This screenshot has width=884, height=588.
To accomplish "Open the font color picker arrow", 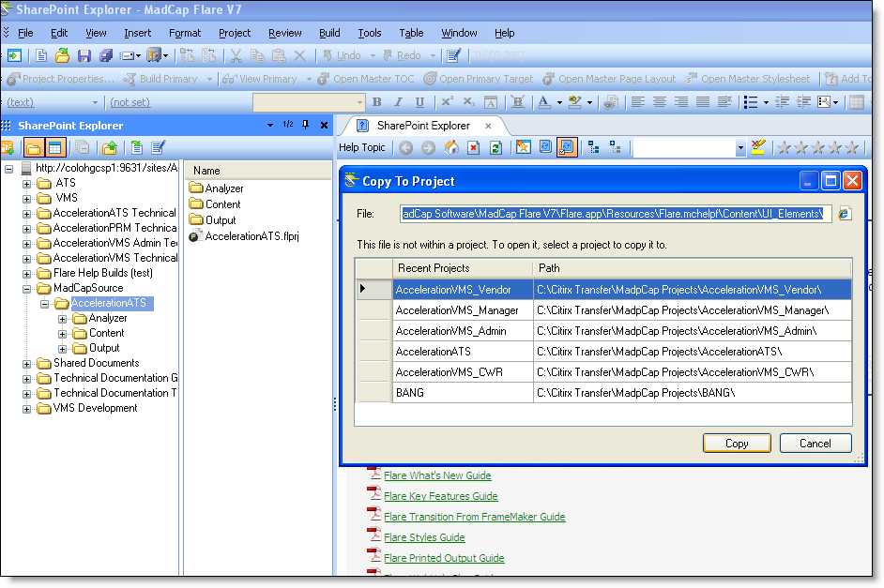I will point(558,102).
